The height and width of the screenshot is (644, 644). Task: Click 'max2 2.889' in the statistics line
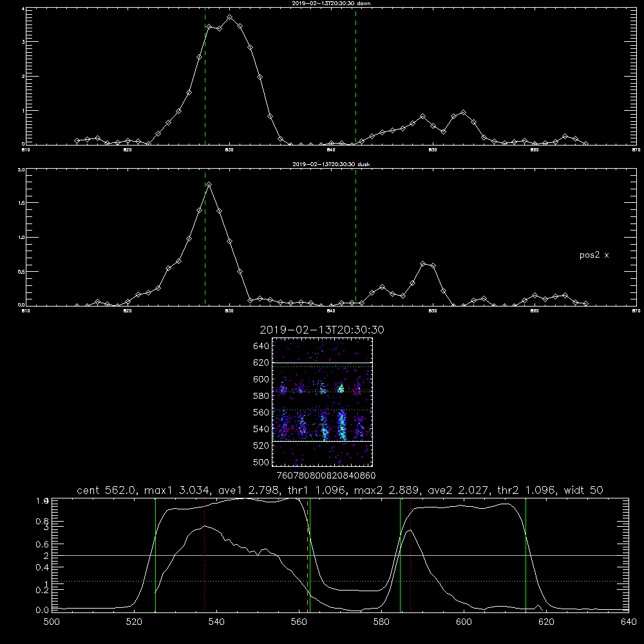pos(385,490)
